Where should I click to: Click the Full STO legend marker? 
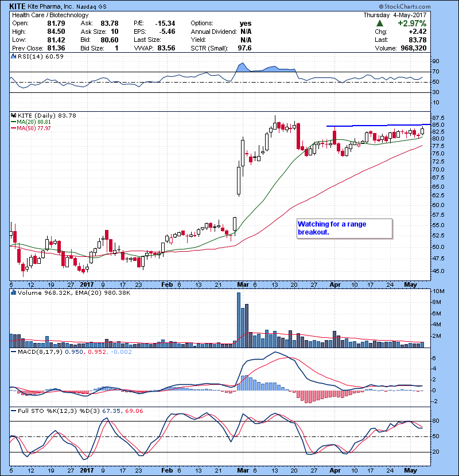13,411
